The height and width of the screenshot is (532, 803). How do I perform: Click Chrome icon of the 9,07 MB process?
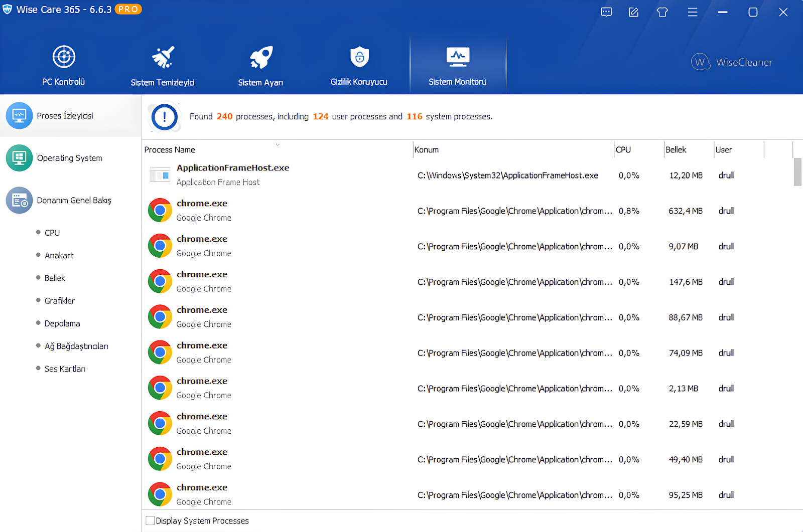160,246
